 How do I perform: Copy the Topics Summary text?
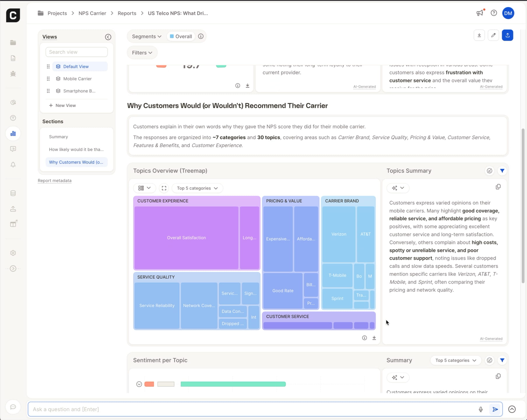click(x=498, y=187)
